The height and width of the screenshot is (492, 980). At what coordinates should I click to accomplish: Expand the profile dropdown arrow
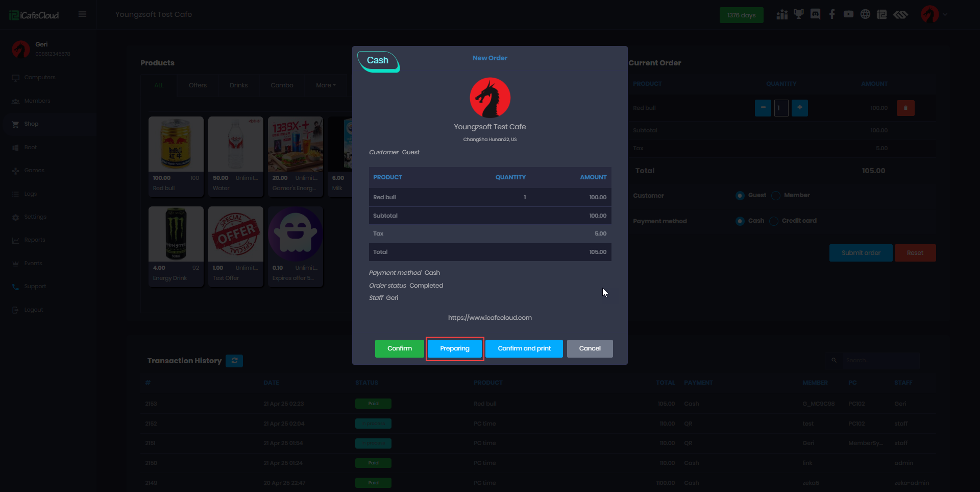tap(945, 15)
